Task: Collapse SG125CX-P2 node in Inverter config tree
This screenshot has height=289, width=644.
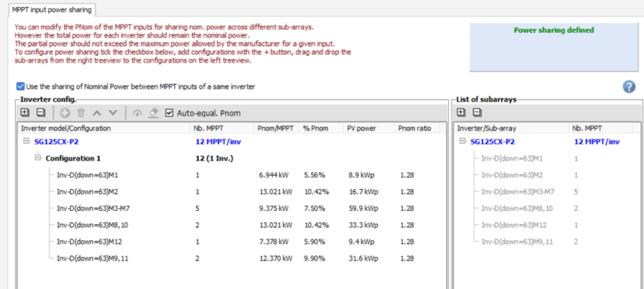Action: 26,142
